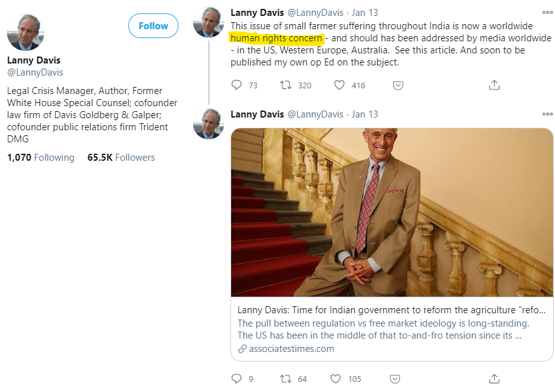Viewport: 555px width, 392px height.
Task: Retweet the first tweet with 320 retweets
Action: 286,85
